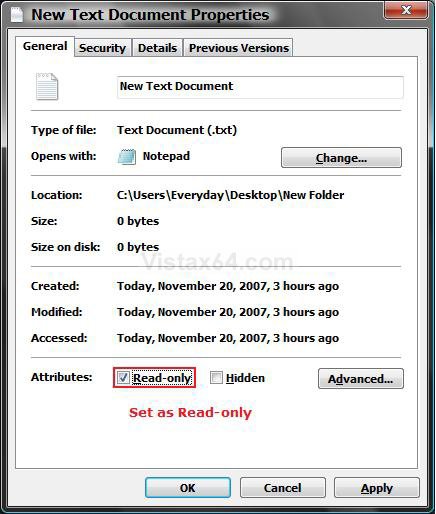The width and height of the screenshot is (436, 514).
Task: Click the Change... button
Action: 341,158
